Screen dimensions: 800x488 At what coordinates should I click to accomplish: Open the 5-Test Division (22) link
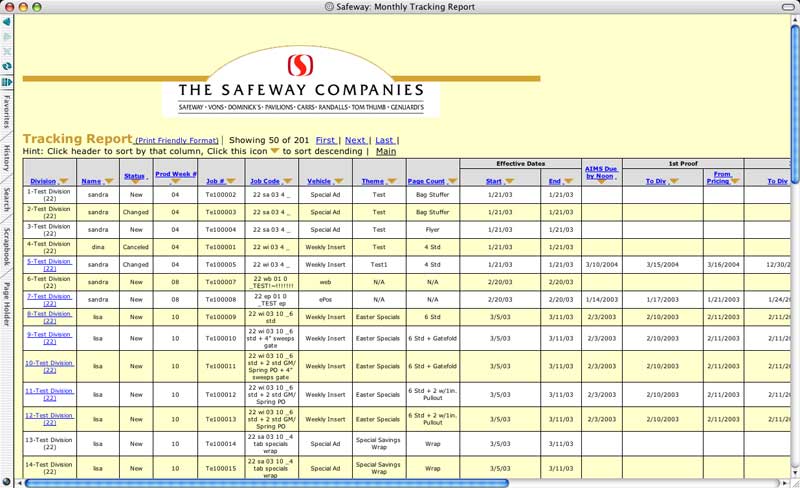49,264
